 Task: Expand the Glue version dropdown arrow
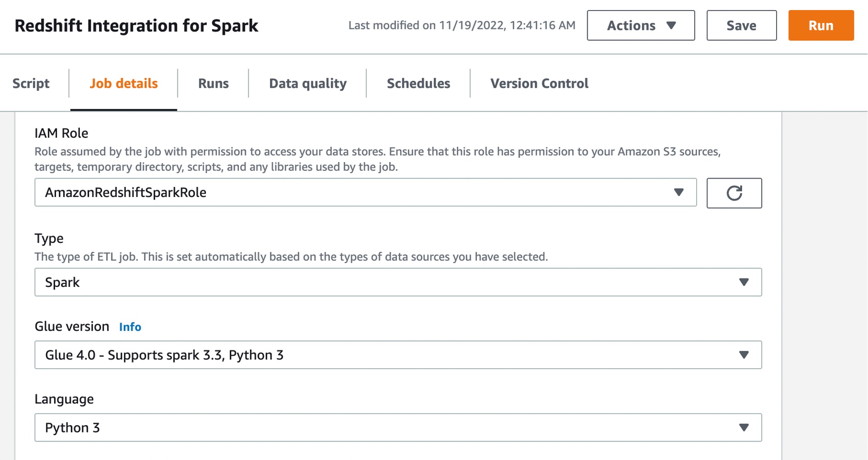point(744,354)
